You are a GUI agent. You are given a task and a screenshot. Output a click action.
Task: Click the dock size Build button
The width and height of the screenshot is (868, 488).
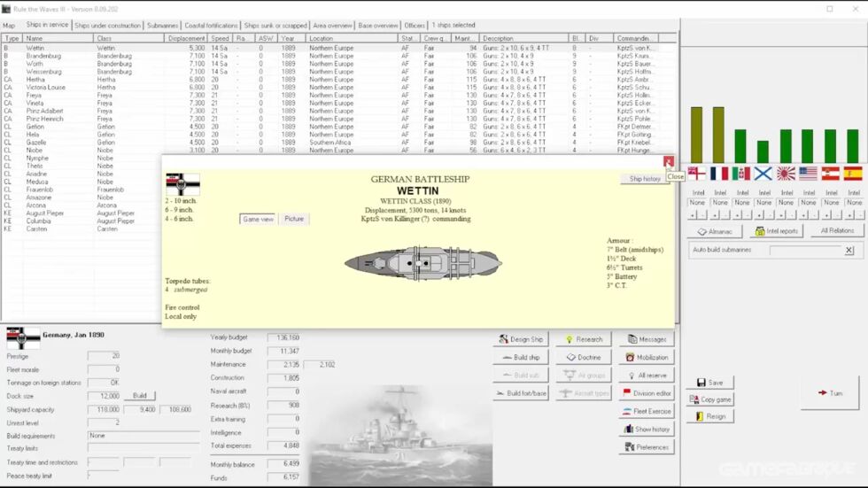click(x=140, y=396)
